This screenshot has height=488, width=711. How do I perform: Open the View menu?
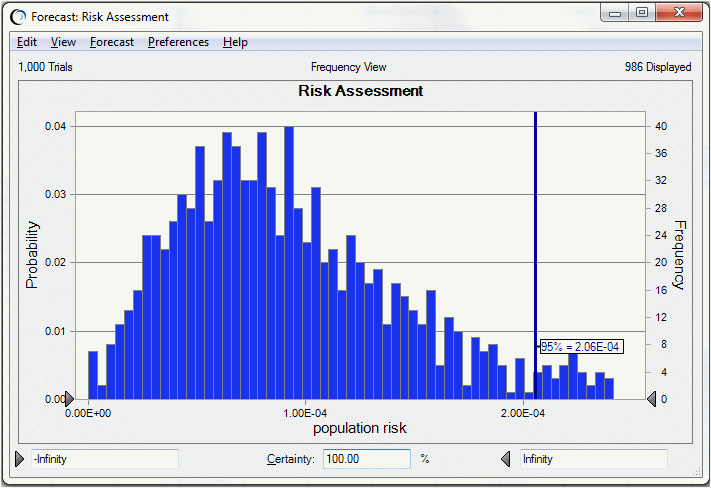[63, 42]
